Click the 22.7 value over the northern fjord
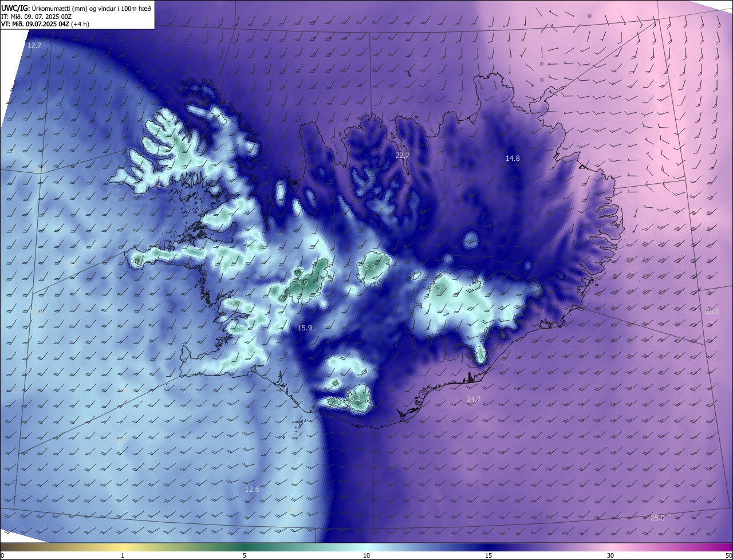Screen dimensions: 733x560 pyautogui.click(x=403, y=155)
